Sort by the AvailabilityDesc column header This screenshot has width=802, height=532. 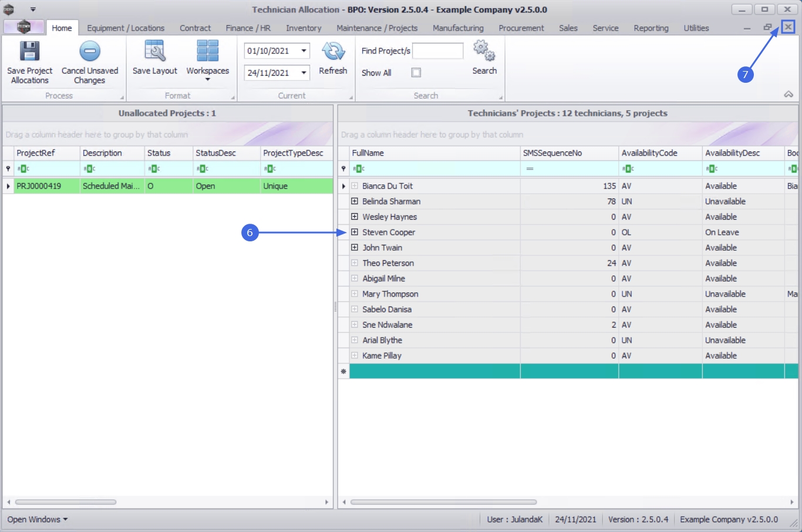tap(743, 153)
